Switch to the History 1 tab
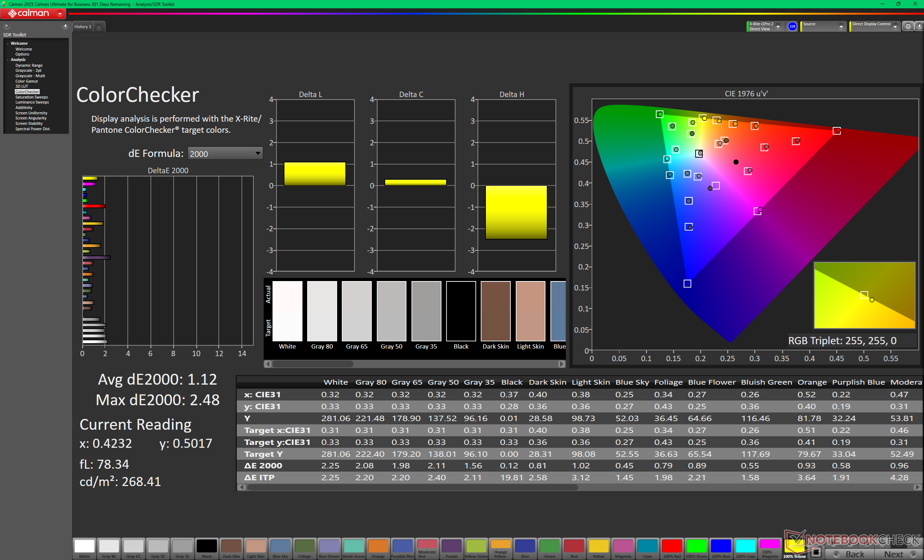 tap(83, 27)
